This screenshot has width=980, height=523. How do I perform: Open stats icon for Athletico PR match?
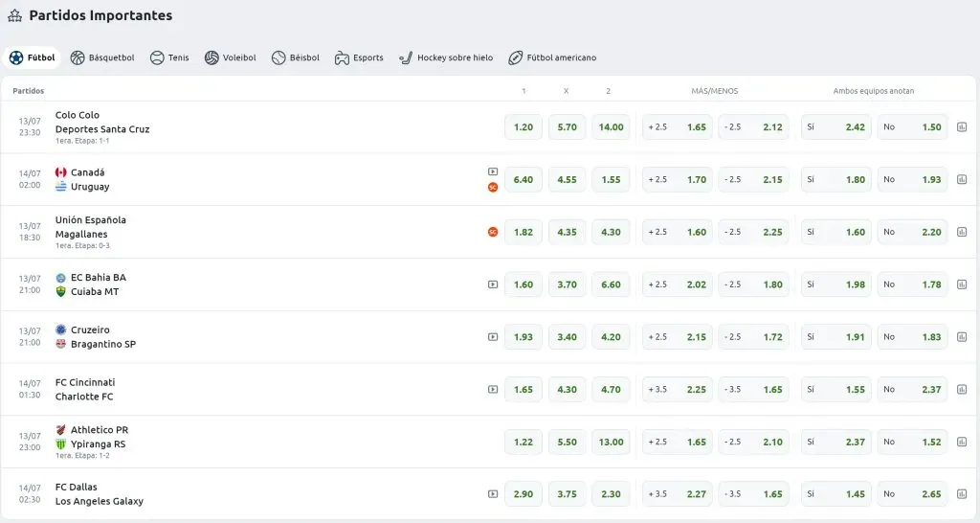962,442
